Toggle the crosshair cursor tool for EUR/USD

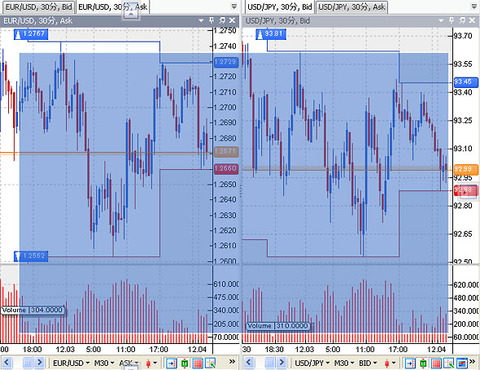point(210,363)
